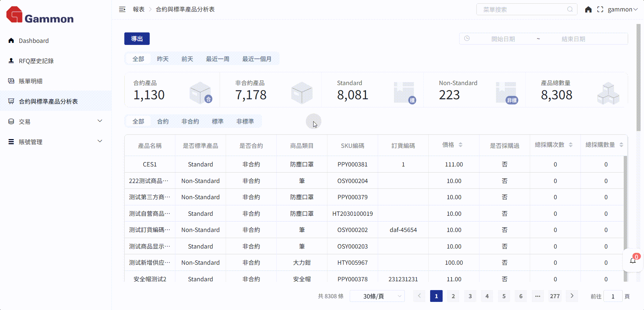Image resolution: width=644 pixels, height=310 pixels.
Task: Sort by 總採購數量 column arrows
Action: (x=621, y=145)
